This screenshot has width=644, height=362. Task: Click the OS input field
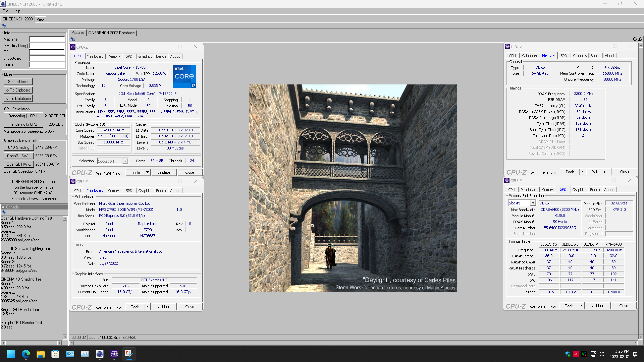point(47,52)
